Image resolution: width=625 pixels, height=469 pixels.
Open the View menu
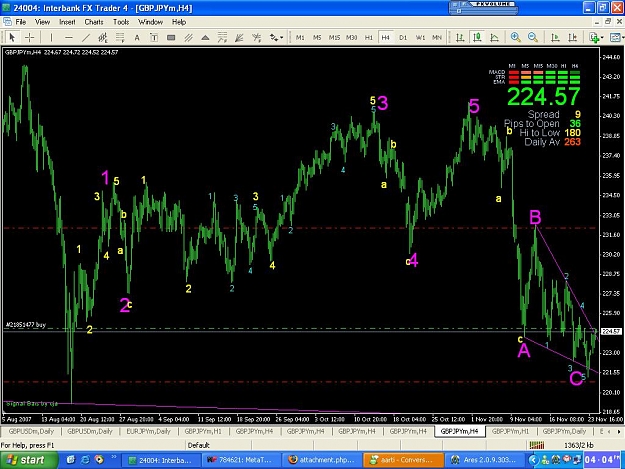coord(42,22)
